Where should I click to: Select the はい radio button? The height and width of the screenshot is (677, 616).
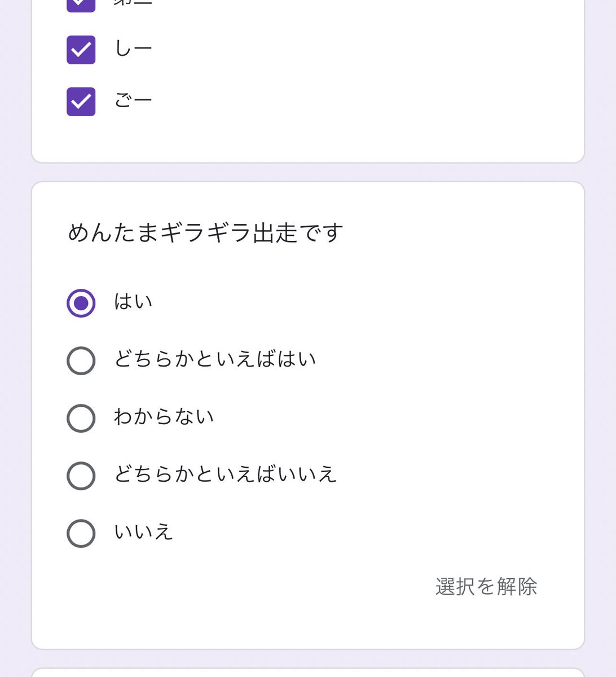(x=81, y=303)
